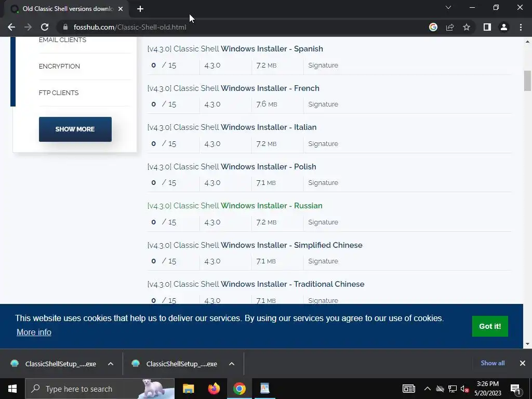Click the page vertical scrollbar thumb
Viewport: 532px width, 399px height.
[x=527, y=81]
